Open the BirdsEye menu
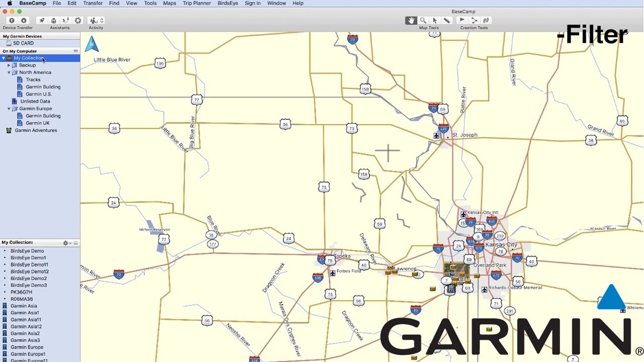This screenshot has width=644, height=362. click(228, 3)
